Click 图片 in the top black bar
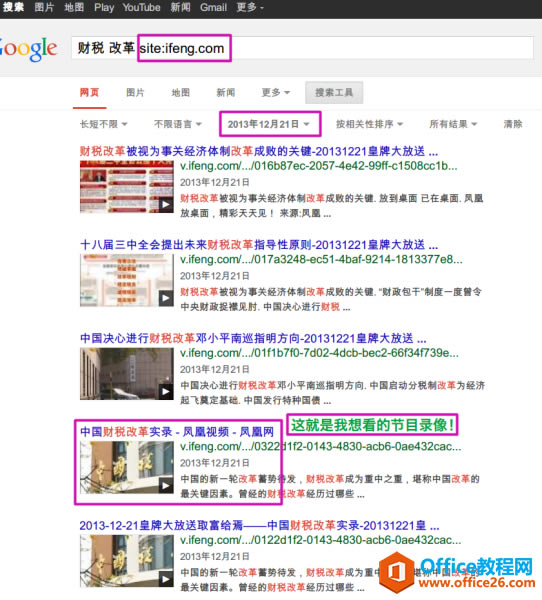This screenshot has width=542, height=600. click(x=44, y=7)
